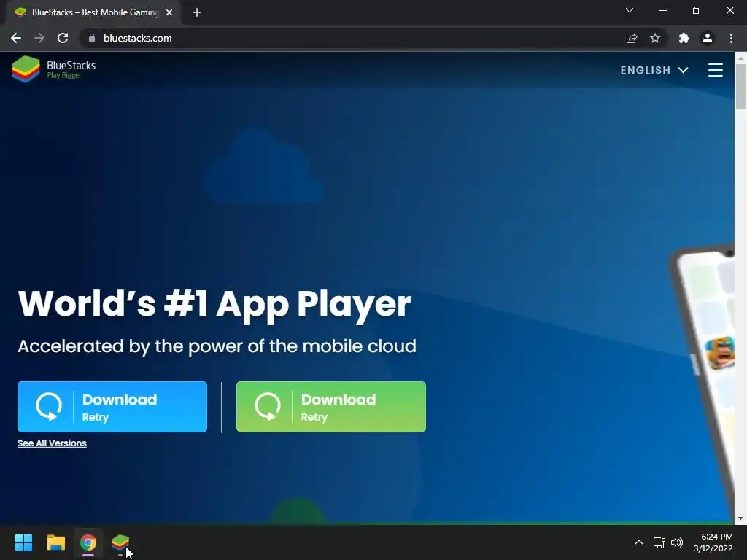Click the text Accelerated by the power of the mobile cloud
The width and height of the screenshot is (747, 560).
[x=217, y=346]
